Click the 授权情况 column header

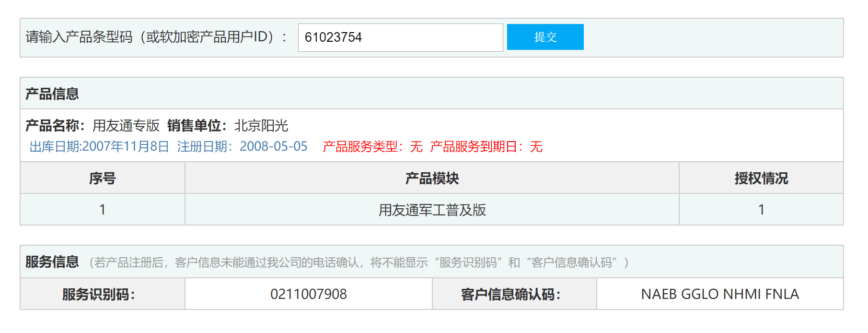pos(761,178)
